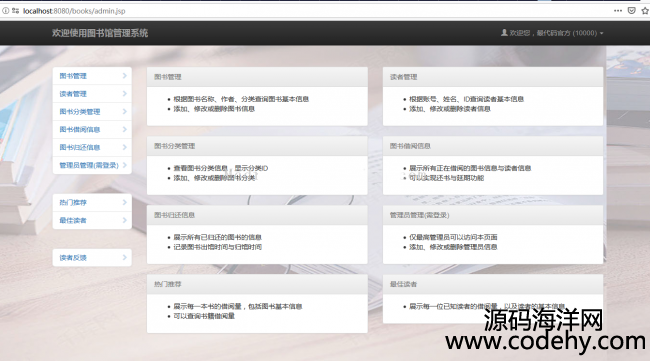Click the 图书分类管理 panel heading
This screenshot has width=650, height=361.
257,146
